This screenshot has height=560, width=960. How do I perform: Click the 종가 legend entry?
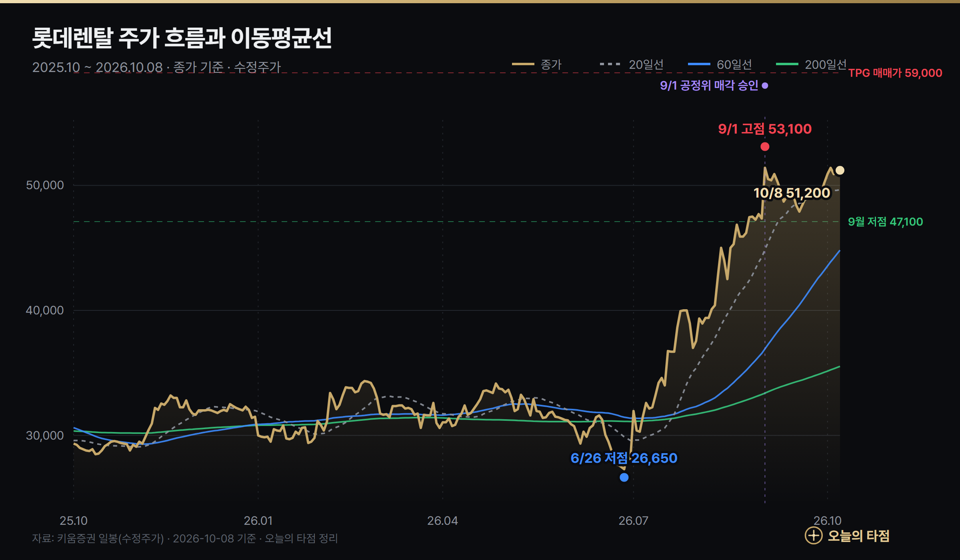click(537, 64)
